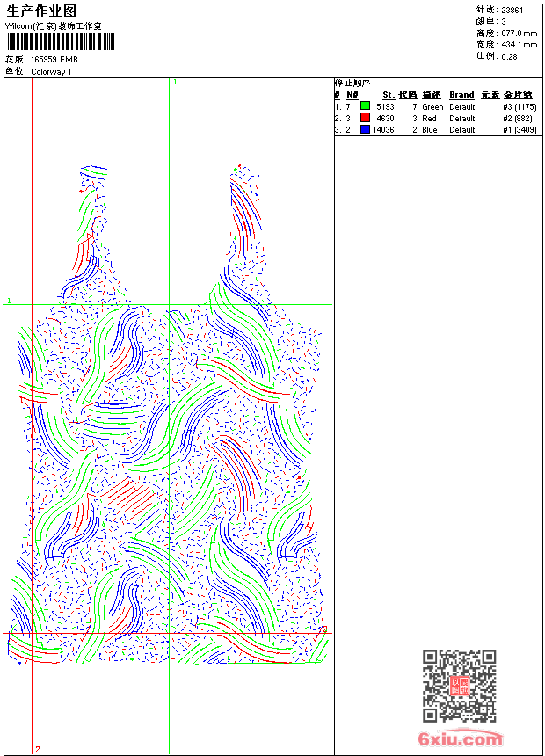Click the red color swatch in row 2
This screenshot has width=545, height=756.
click(x=365, y=118)
